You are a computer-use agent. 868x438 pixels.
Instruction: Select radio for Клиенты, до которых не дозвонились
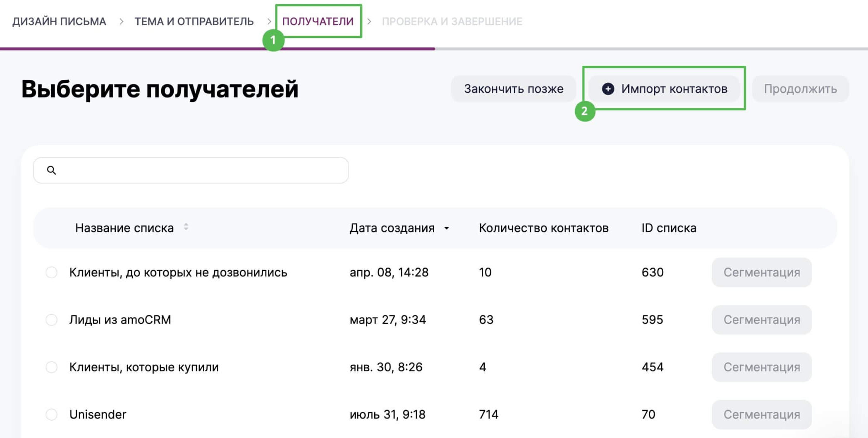[x=52, y=272]
